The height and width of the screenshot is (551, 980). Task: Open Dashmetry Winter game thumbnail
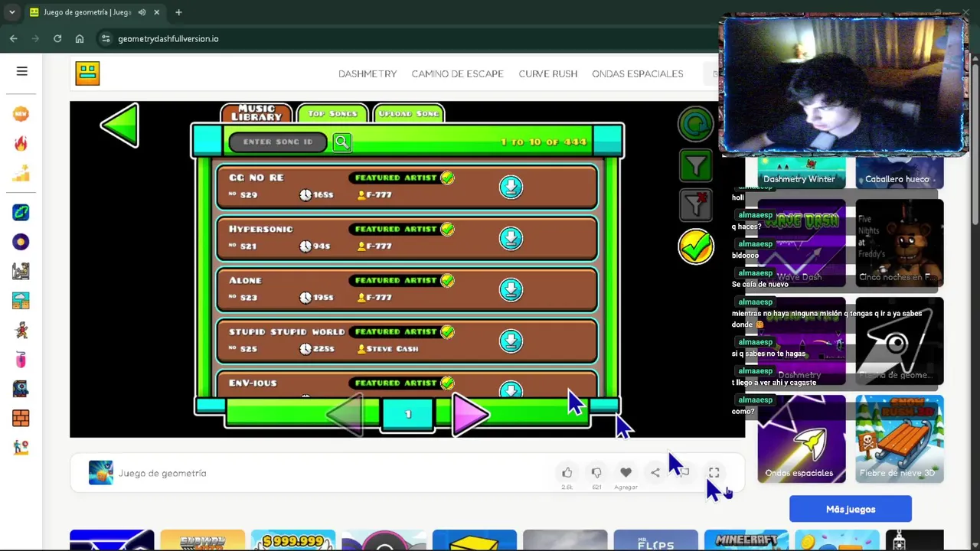click(801, 172)
